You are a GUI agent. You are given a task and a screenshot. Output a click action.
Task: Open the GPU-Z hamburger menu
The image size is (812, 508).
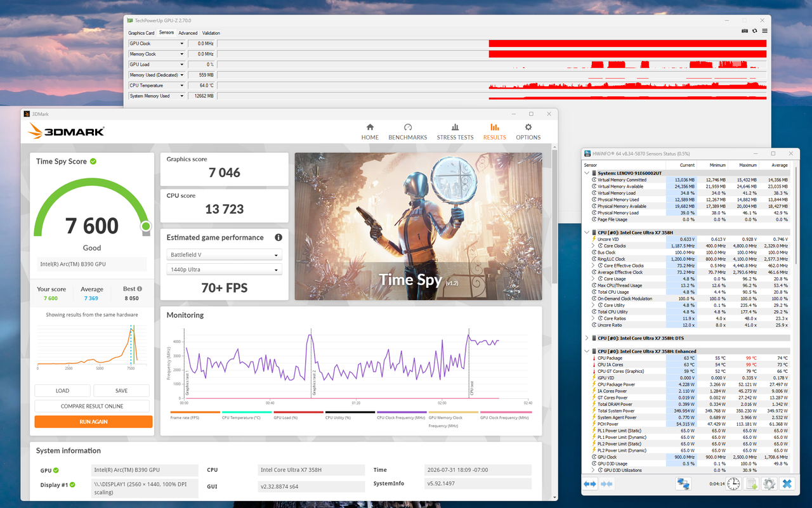point(765,31)
